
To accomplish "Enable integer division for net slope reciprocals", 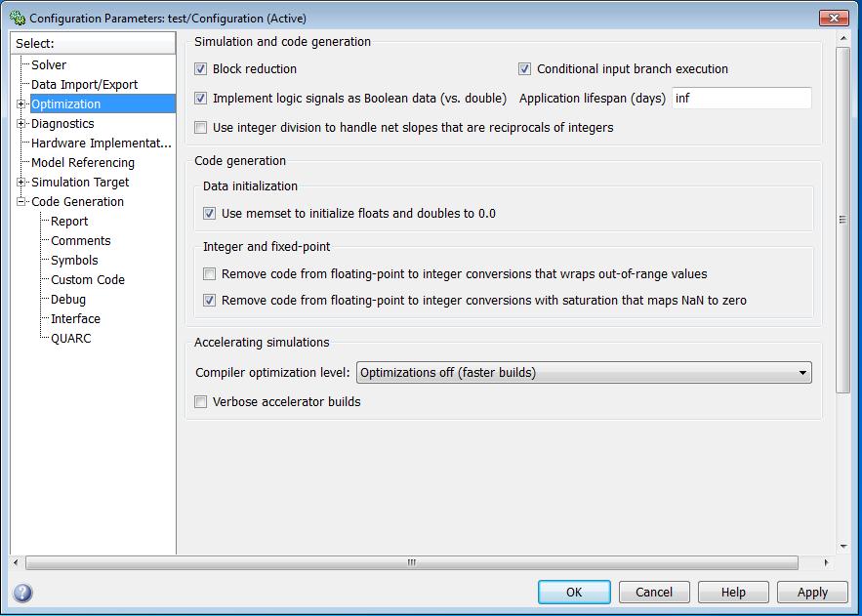I will [200, 127].
